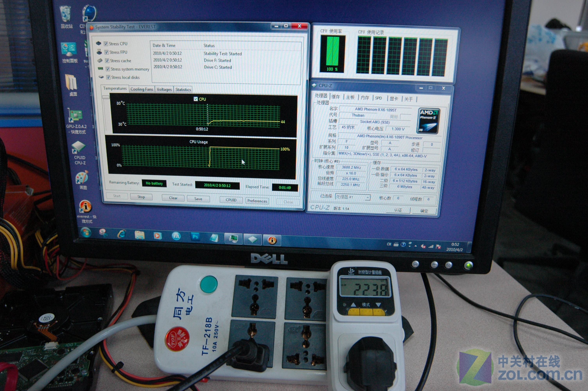Open the 显卡 tab in CPU-Z
The image size is (588, 391).
(394, 99)
